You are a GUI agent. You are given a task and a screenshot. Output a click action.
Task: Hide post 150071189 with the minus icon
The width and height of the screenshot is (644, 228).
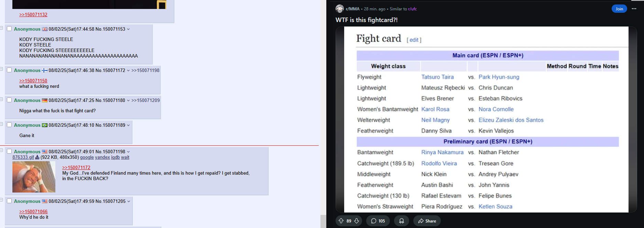tap(1, 124)
